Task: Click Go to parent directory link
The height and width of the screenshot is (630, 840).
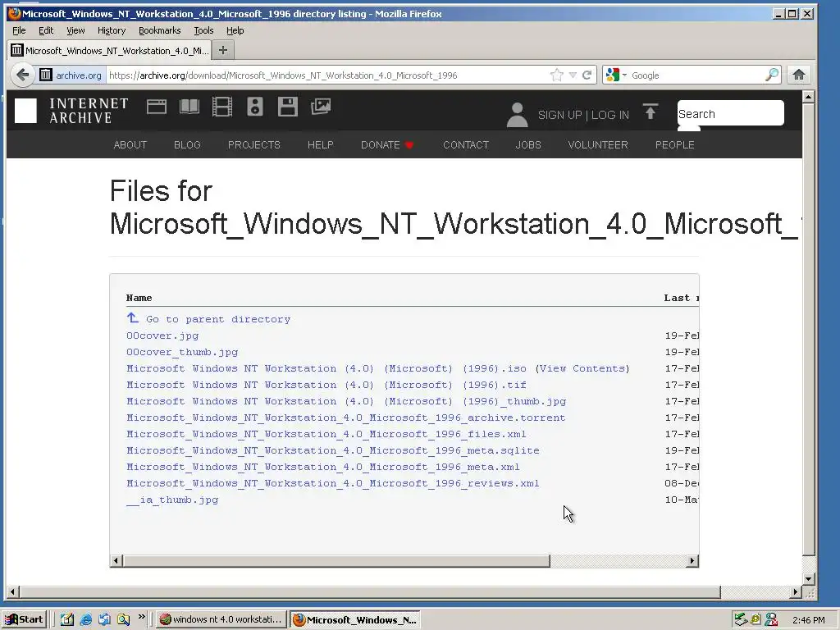Action: (208, 319)
